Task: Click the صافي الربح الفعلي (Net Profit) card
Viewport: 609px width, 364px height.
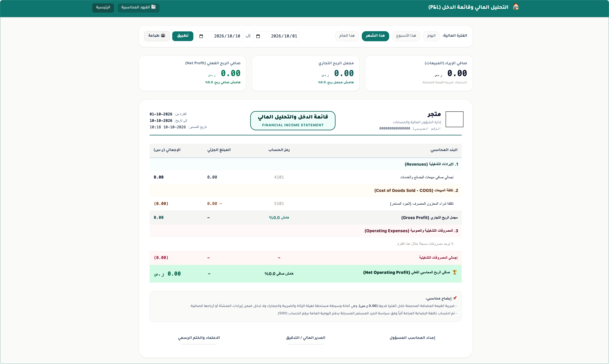Action: (192, 73)
